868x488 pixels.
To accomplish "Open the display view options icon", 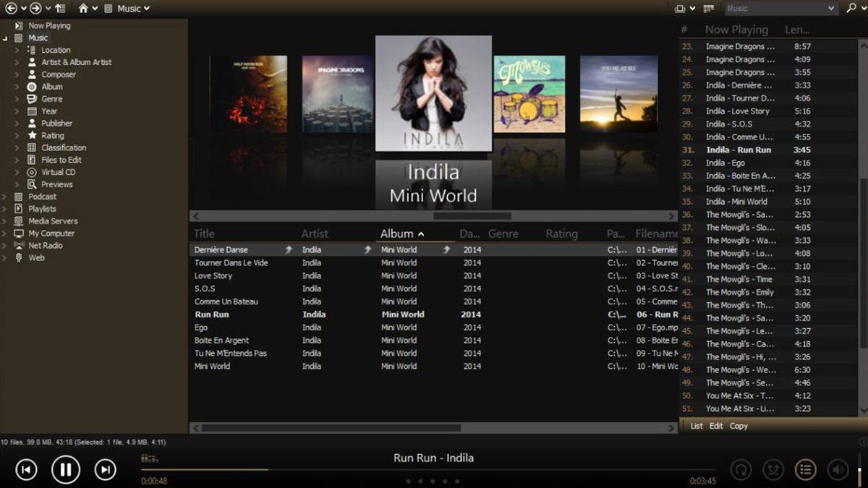I will (678, 8).
